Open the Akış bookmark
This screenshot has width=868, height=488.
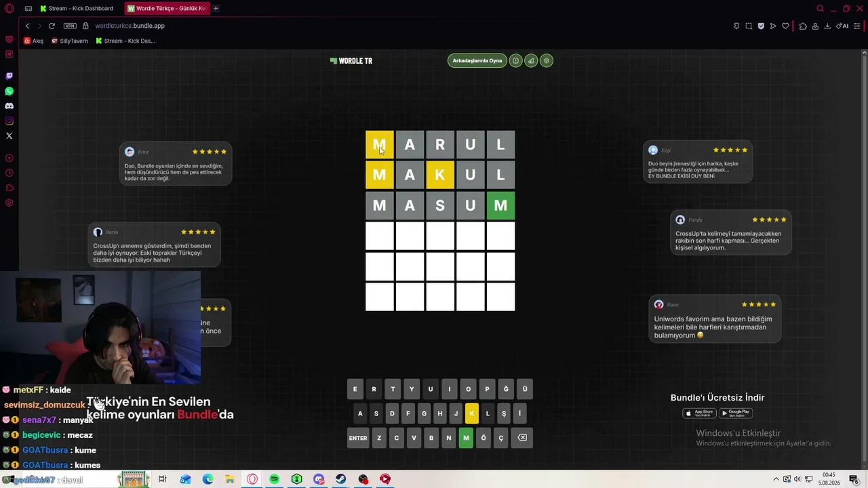(34, 41)
